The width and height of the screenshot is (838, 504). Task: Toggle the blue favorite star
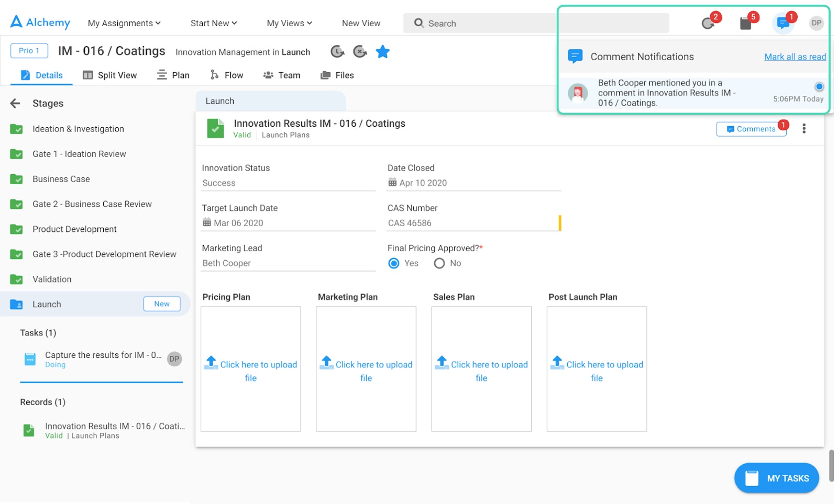point(383,52)
